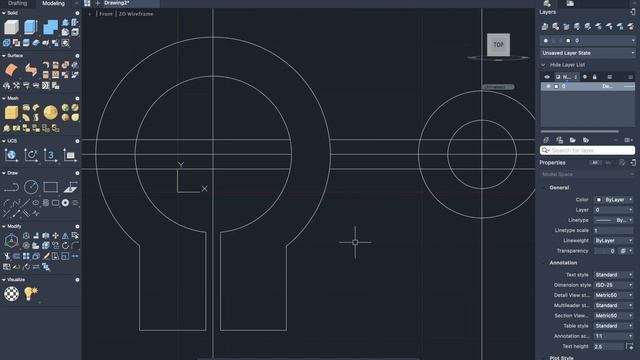This screenshot has height=360, width=640.
Task: Select the Box solid tool
Action: (x=11, y=27)
